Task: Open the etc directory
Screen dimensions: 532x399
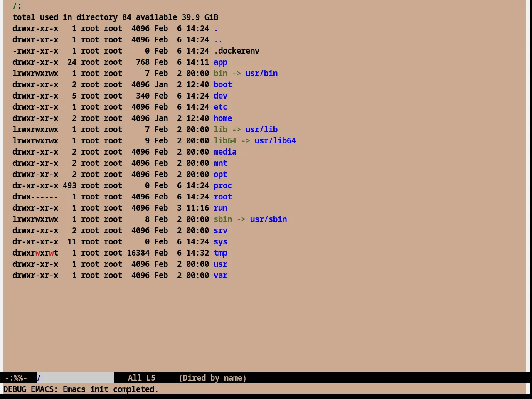Action: 220,107
